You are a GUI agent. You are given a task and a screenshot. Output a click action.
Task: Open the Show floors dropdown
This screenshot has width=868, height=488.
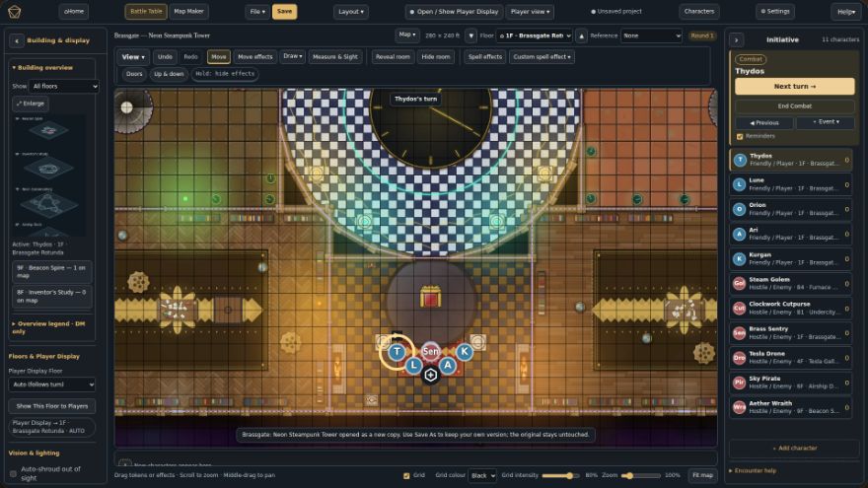[64, 87]
